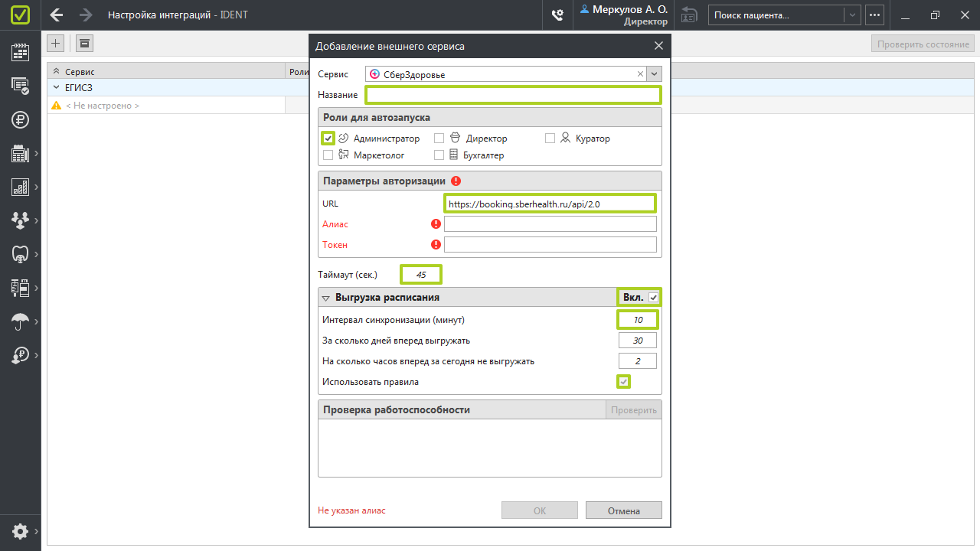Click the Отмена button
The image size is (980, 551).
(x=623, y=510)
